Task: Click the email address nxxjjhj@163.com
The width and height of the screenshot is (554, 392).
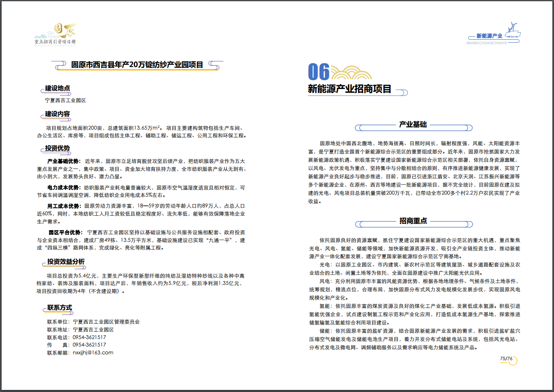Action: click(x=93, y=353)
